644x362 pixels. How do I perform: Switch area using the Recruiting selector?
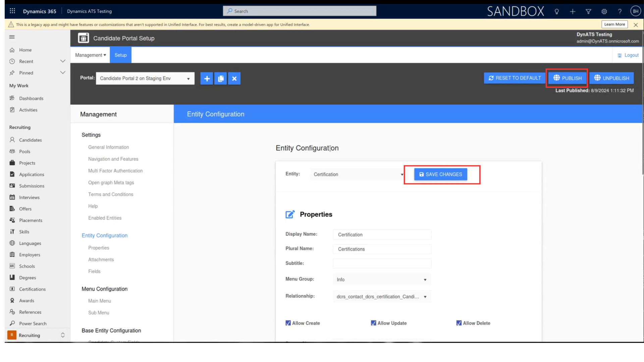click(36, 335)
